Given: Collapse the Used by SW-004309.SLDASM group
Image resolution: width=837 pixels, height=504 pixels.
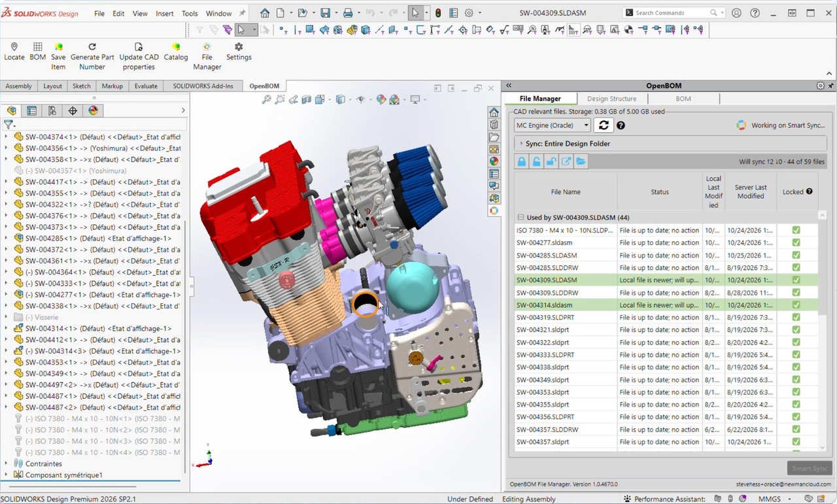Looking at the screenshot, I should [x=521, y=217].
